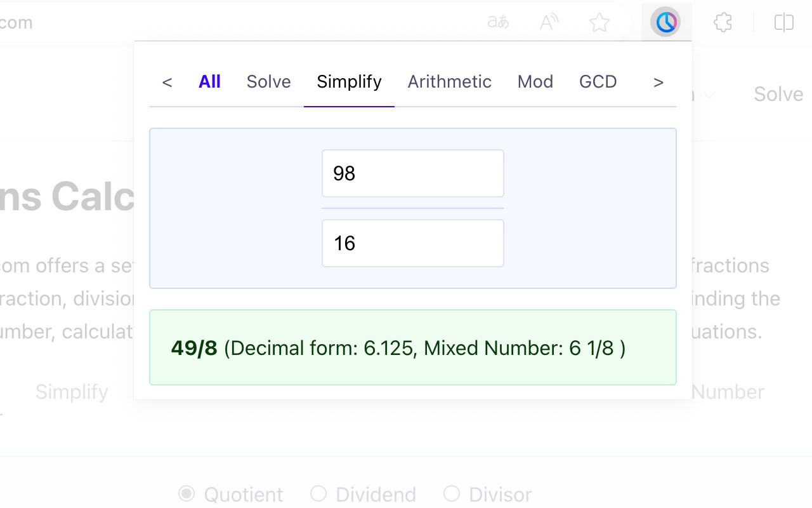Switch to the All tab
This screenshot has height=508, width=812.
(209, 82)
